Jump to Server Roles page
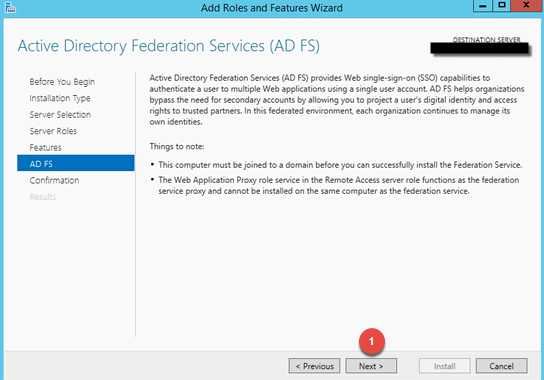The width and height of the screenshot is (544, 380). coord(53,131)
